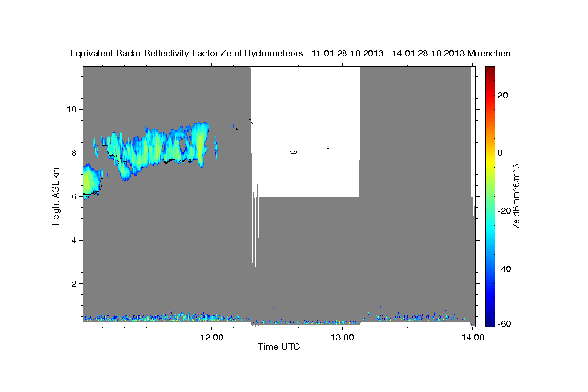Click the large white missing-data block
Image resolution: width=588 pixels, height=392 pixels.
[x=306, y=132]
